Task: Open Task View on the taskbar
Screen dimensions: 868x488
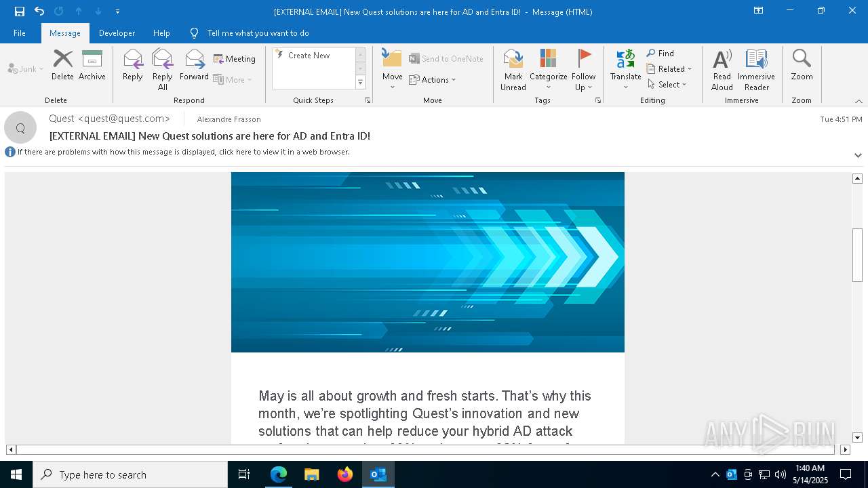Action: (244, 474)
